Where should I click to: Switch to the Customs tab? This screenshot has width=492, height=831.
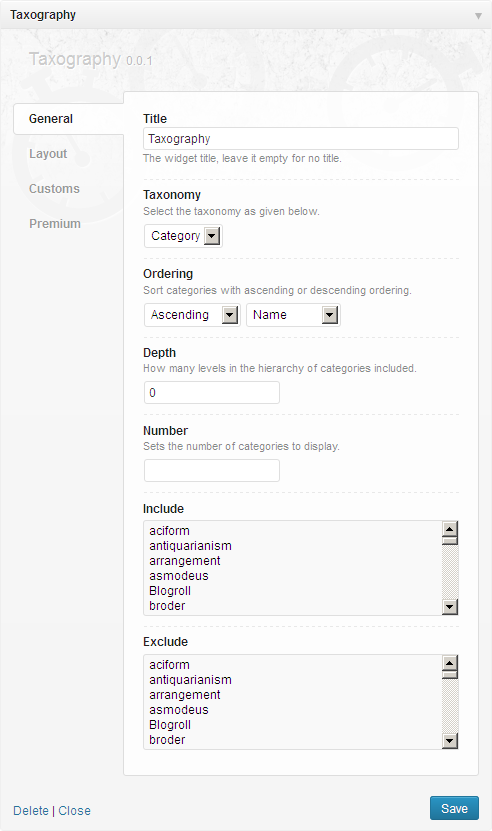[x=54, y=189]
